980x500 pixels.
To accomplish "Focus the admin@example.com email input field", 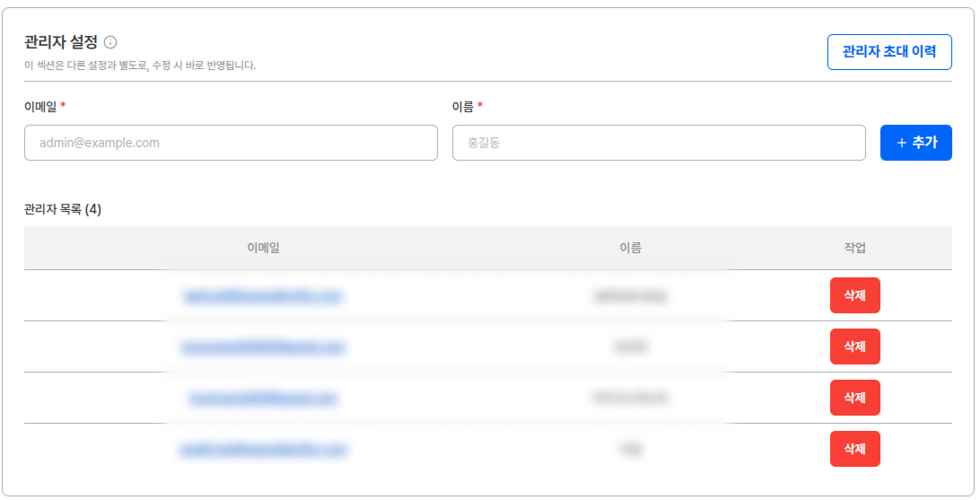I will [231, 143].
